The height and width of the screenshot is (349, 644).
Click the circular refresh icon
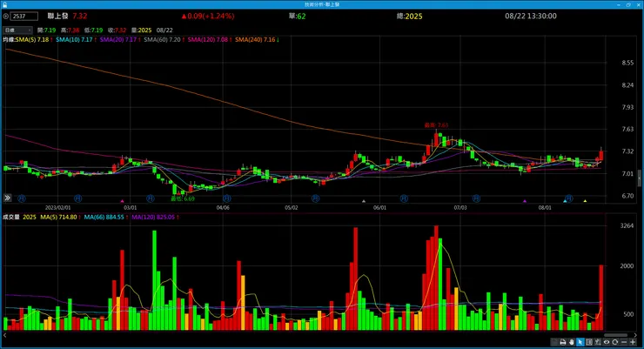(614, 342)
